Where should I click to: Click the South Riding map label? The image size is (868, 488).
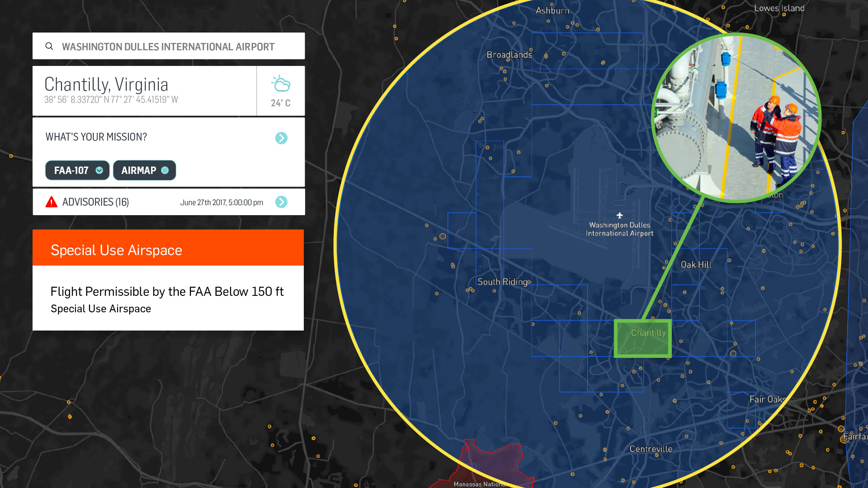pos(503,282)
